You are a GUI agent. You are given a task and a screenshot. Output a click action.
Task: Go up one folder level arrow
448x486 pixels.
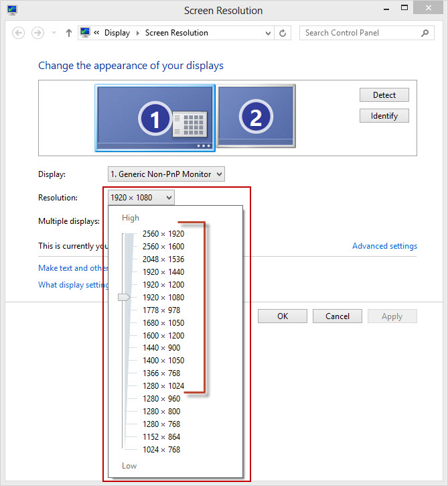(x=68, y=33)
